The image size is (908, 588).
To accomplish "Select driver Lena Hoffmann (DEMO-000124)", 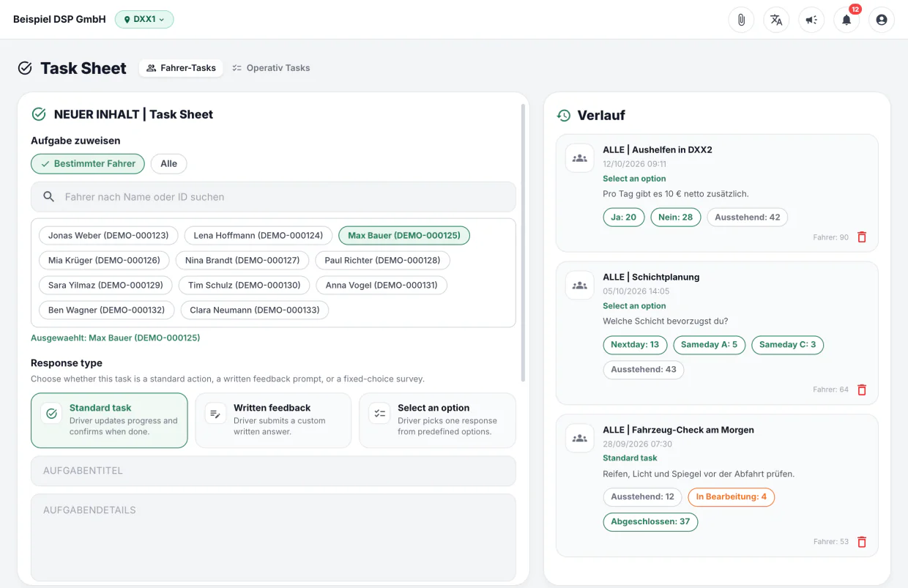I will tap(258, 235).
